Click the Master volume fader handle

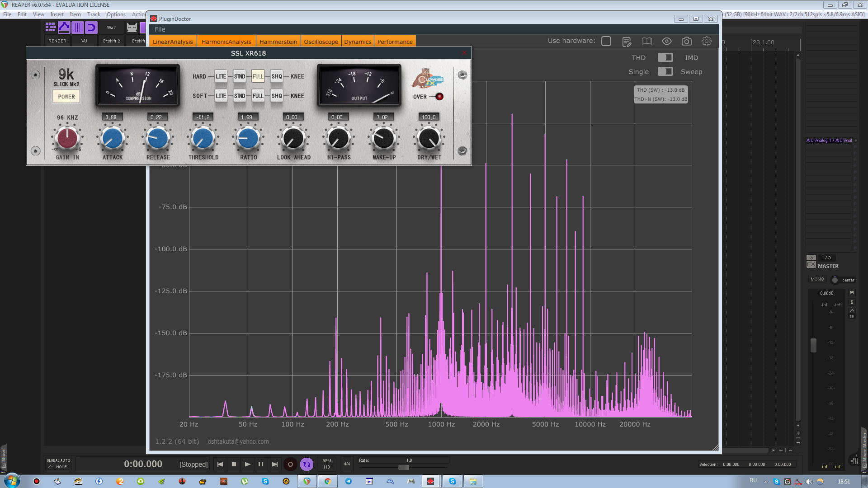click(814, 345)
